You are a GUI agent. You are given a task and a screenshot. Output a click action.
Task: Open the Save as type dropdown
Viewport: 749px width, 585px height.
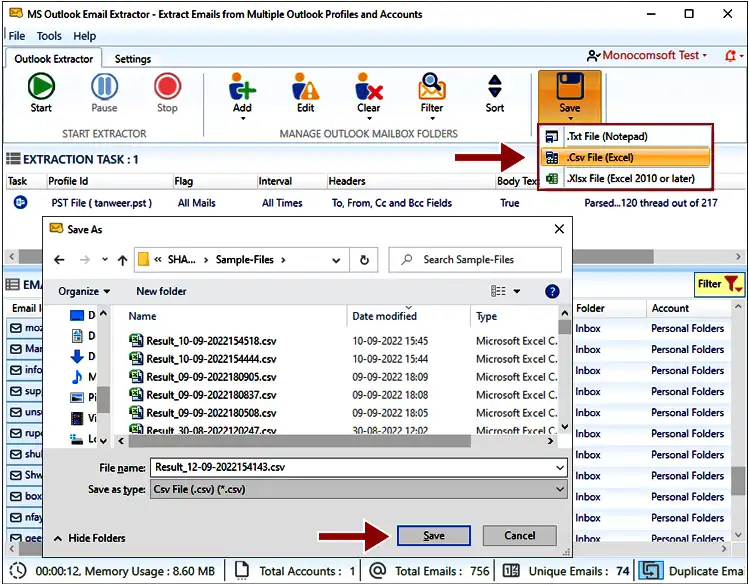(560, 489)
